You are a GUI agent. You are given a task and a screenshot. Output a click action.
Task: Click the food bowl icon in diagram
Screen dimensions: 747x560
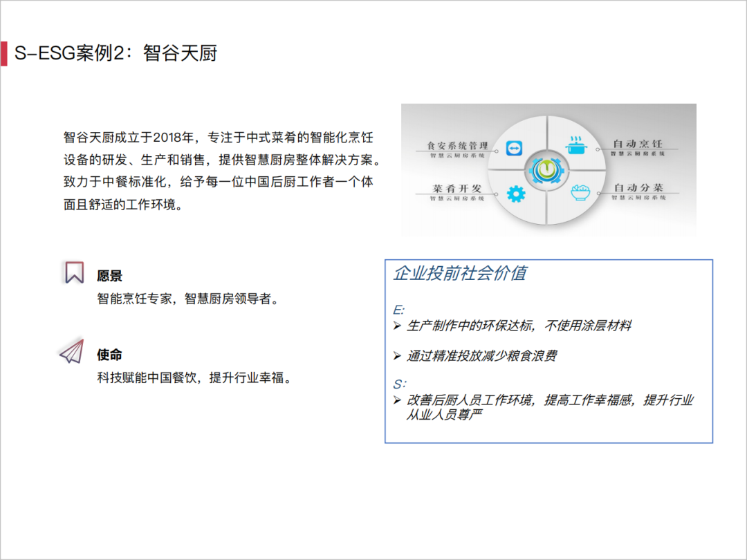[x=580, y=192]
